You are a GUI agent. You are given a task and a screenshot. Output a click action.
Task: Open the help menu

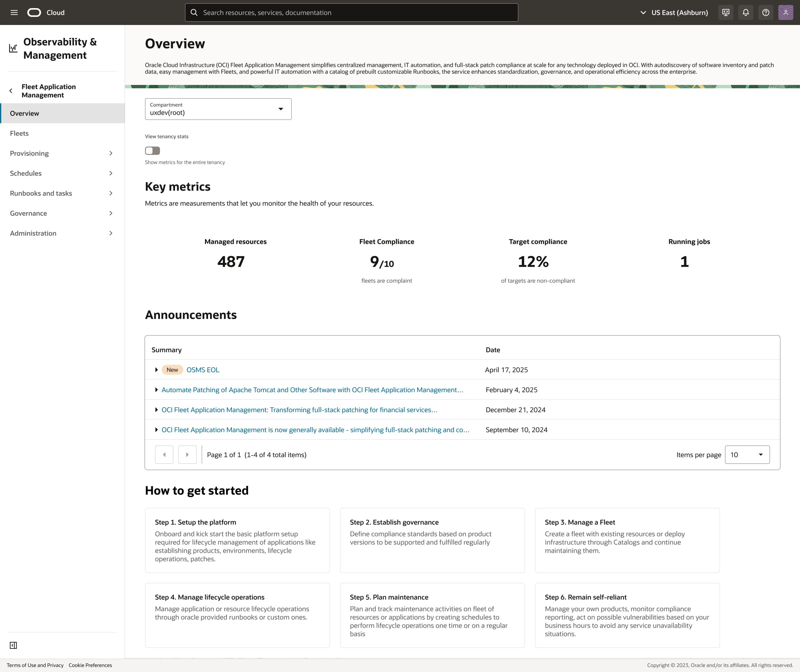pos(766,12)
